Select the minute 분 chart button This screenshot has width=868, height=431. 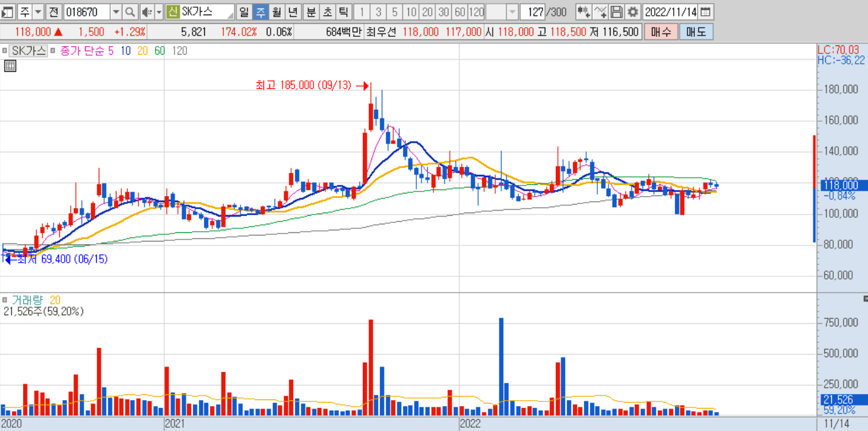(311, 12)
